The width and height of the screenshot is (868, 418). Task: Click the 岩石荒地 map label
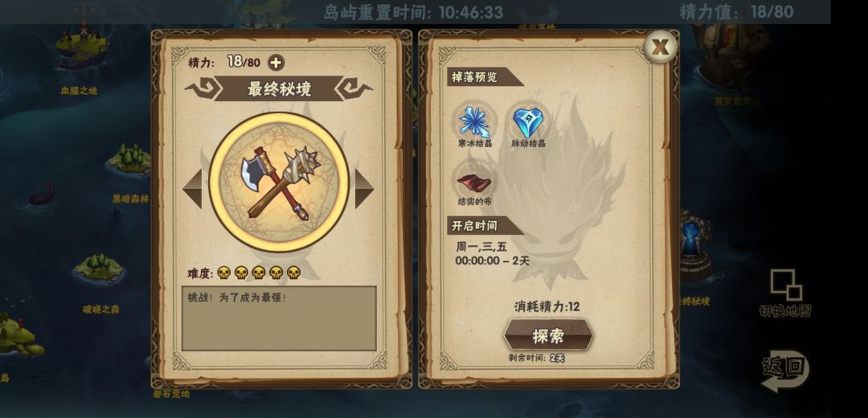click(x=171, y=394)
